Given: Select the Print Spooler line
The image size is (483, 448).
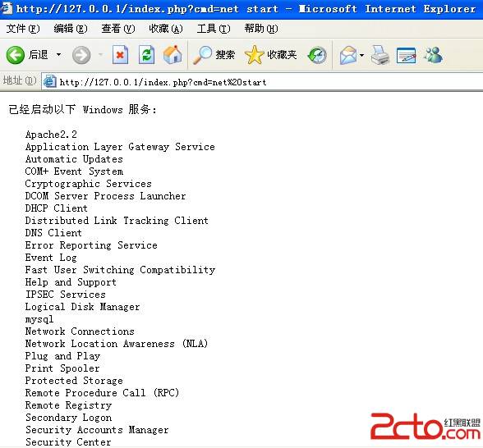Looking at the screenshot, I should coord(62,368).
